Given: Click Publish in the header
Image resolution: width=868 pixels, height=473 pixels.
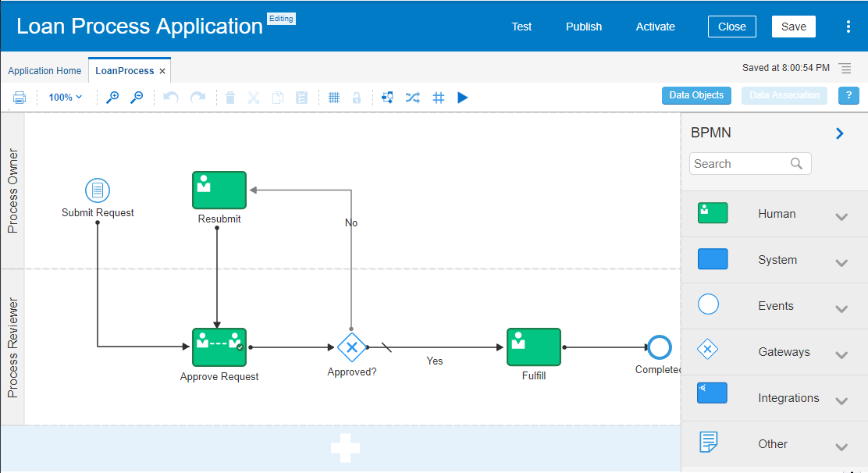Looking at the screenshot, I should [x=583, y=27].
